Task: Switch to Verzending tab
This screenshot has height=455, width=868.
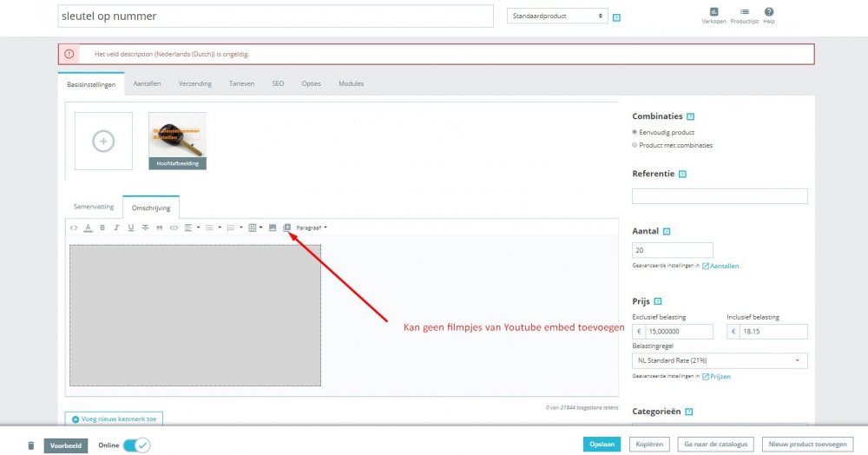Action: point(194,83)
